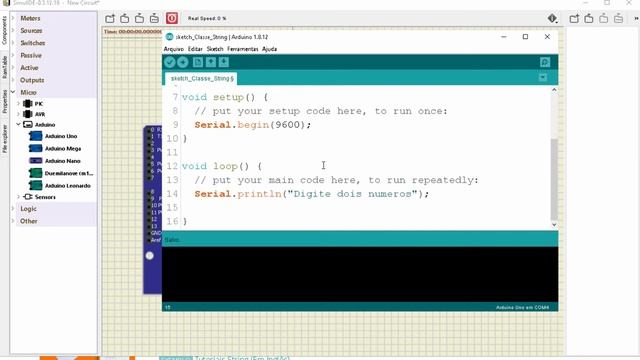Click the open file icon in SimulIDE right toolbar
This screenshot has height=360, width=640.
pyautogui.click(x=589, y=18)
